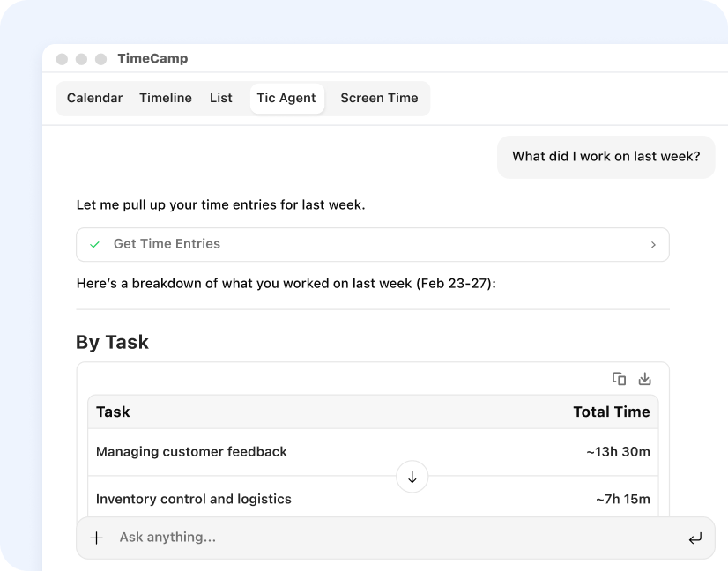
Task: Select the Inventory control and logistics row
Action: [193, 499]
